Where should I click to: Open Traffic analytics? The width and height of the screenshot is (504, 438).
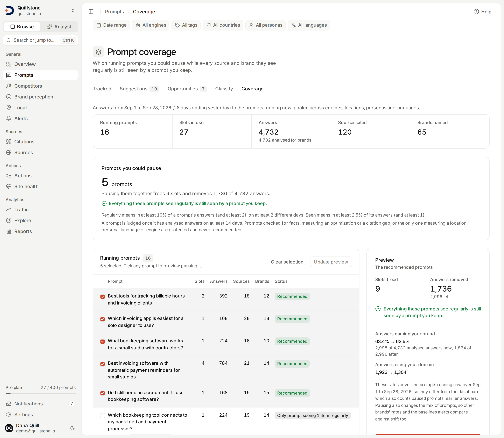(41, 210)
